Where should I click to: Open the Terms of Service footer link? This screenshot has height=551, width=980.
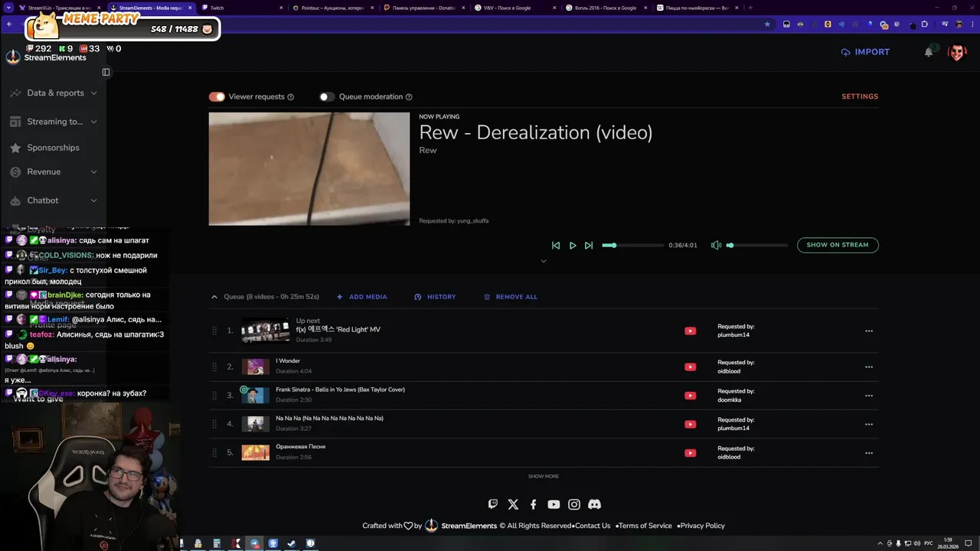(x=645, y=526)
